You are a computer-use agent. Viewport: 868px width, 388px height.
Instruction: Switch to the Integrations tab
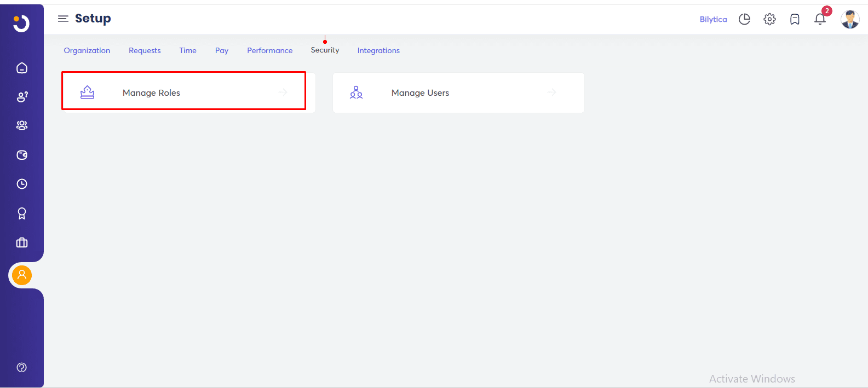point(378,50)
